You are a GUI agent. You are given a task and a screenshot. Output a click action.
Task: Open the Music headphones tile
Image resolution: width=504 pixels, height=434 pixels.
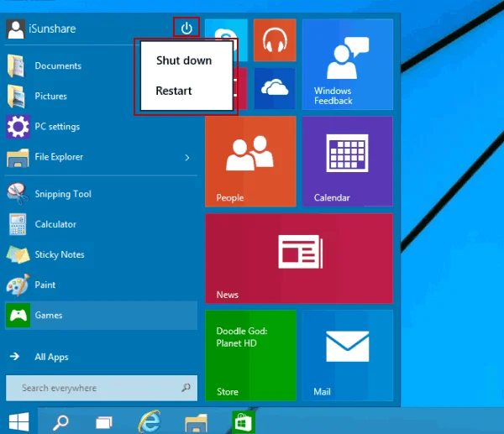pos(275,39)
